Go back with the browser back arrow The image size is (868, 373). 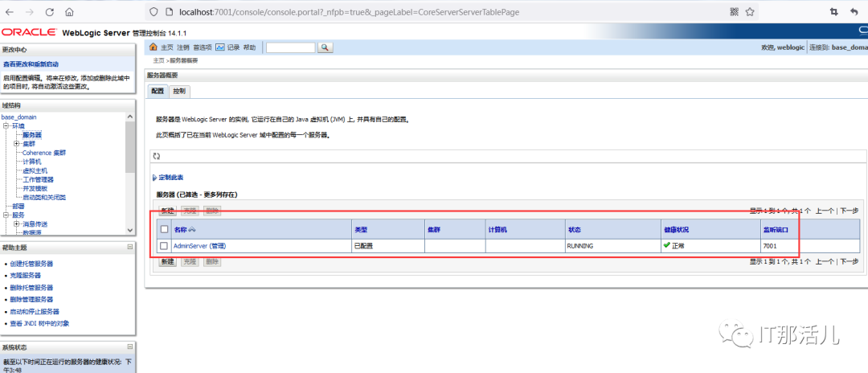[9, 11]
